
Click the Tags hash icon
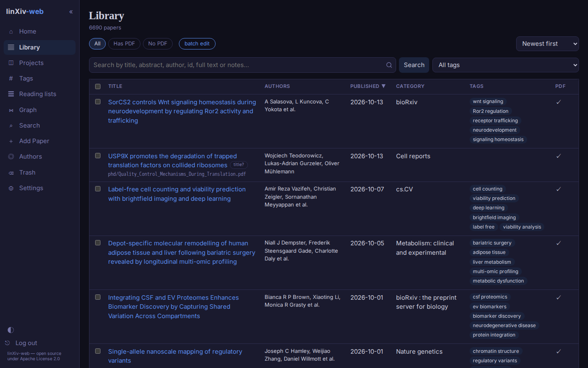(x=11, y=79)
